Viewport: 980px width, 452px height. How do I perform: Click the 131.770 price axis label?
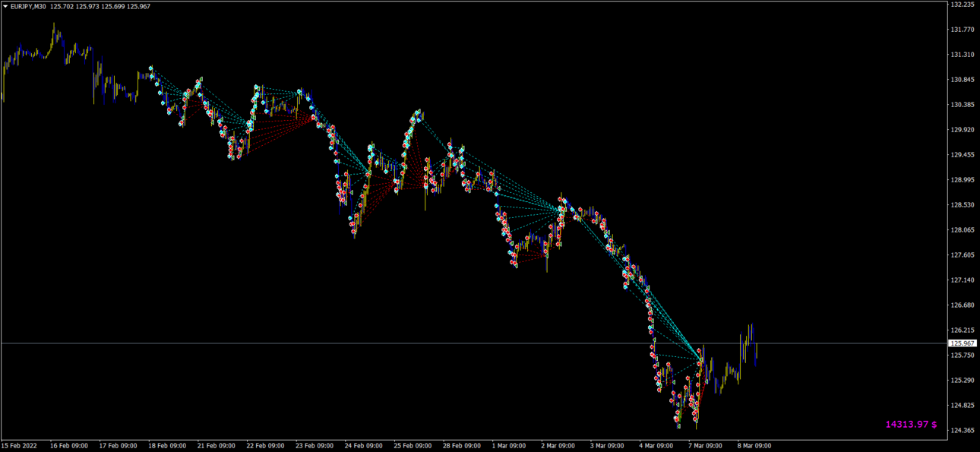click(x=963, y=30)
